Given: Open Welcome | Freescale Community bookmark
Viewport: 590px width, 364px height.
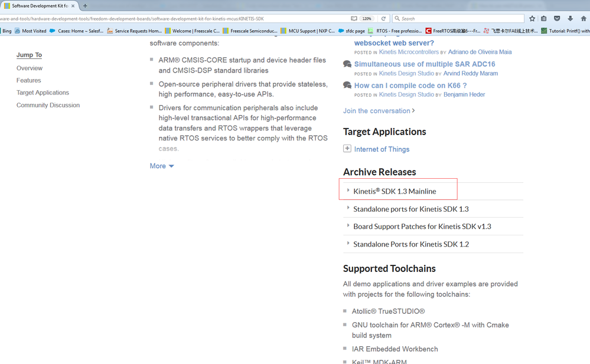Looking at the screenshot, I should pos(192,31).
